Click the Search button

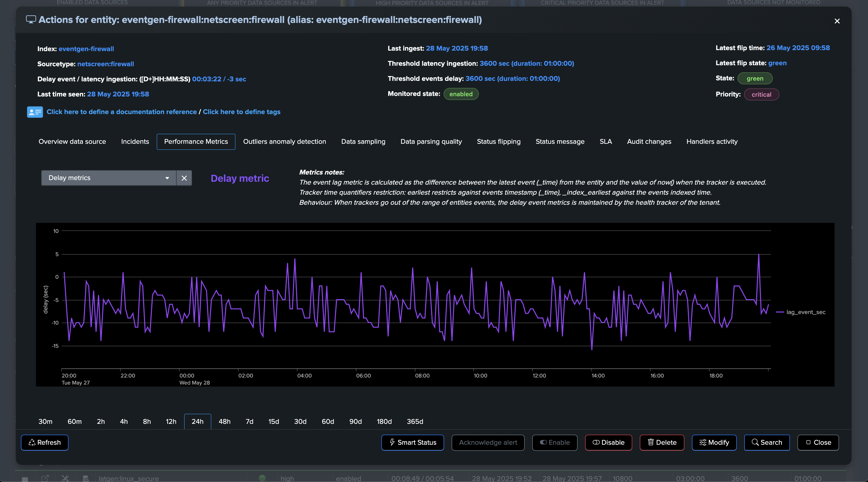pos(766,442)
